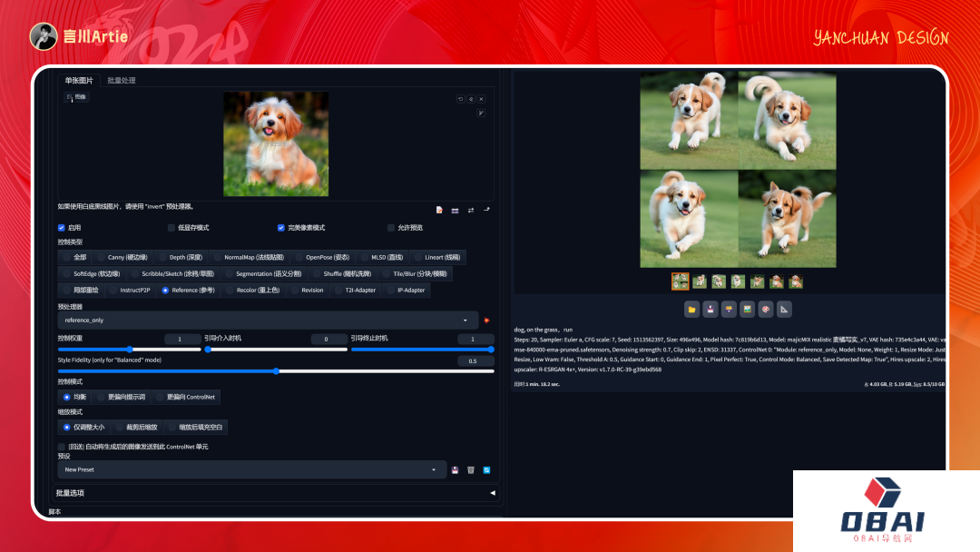Image resolution: width=980 pixels, height=552 pixels.
Task: Open output folder icon under gallery
Action: click(691, 309)
